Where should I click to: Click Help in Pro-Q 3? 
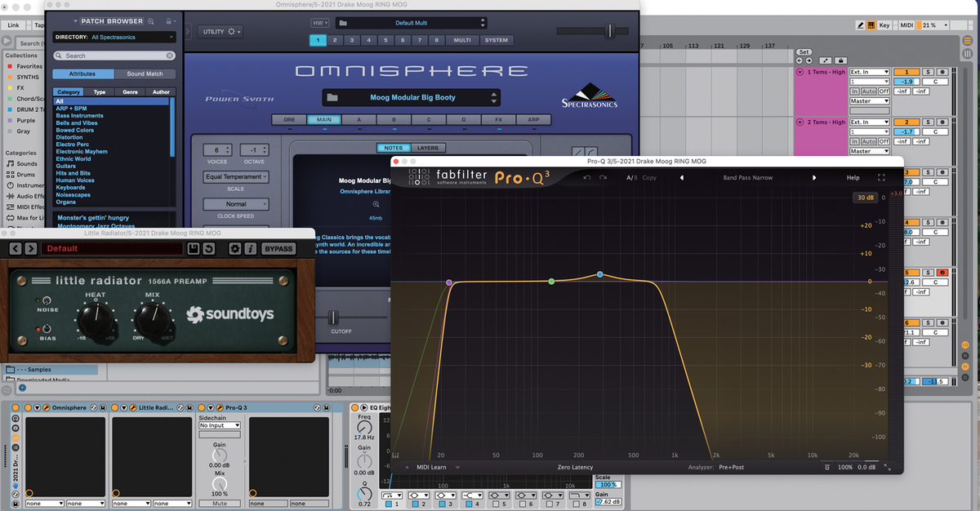853,177
